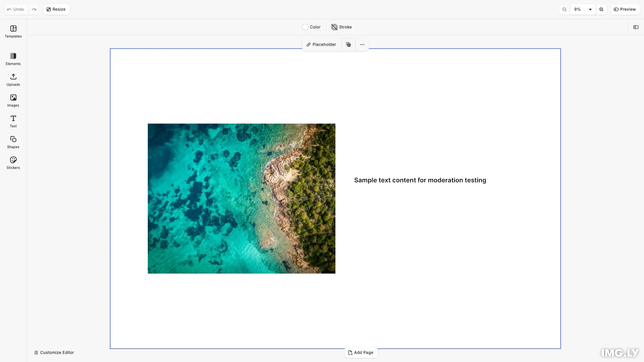Image resolution: width=644 pixels, height=362 pixels.
Task: Open the Elements panel
Action: 13,59
